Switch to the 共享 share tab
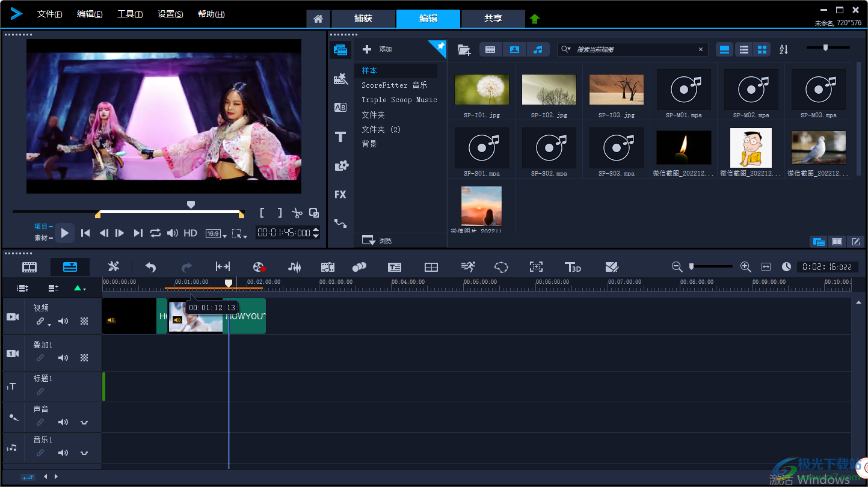Viewport: 868px width, 487px height. [x=493, y=19]
